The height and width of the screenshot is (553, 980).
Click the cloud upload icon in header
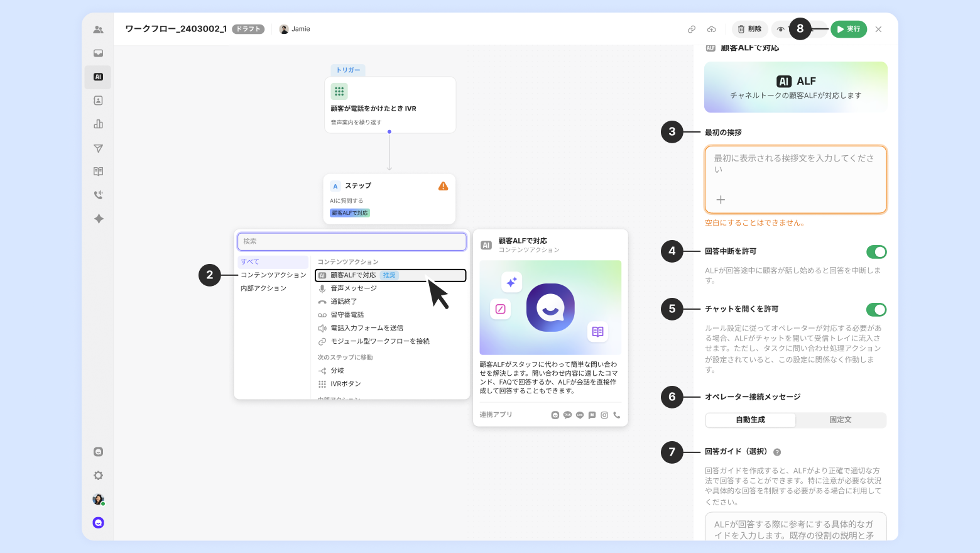(712, 30)
